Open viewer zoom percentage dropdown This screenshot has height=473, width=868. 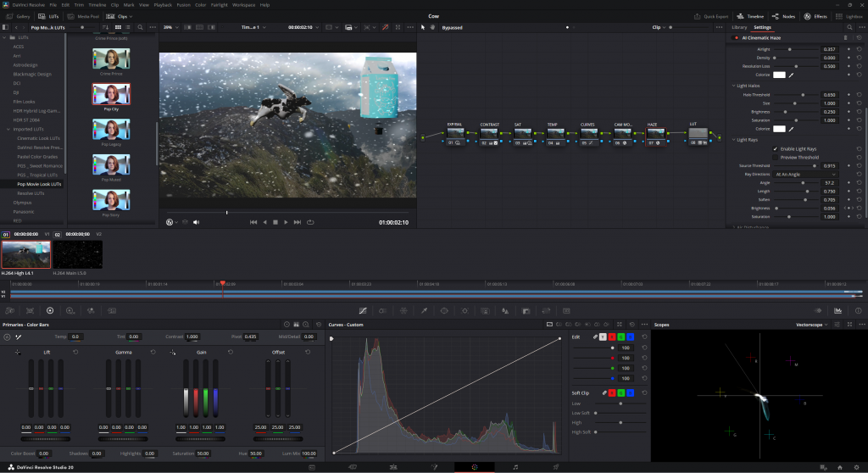point(170,27)
